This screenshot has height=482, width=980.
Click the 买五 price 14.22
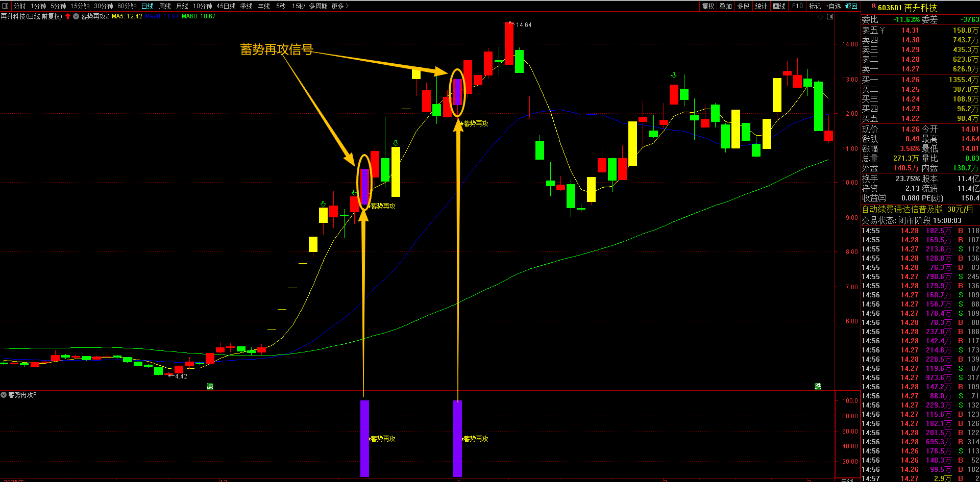(x=910, y=118)
